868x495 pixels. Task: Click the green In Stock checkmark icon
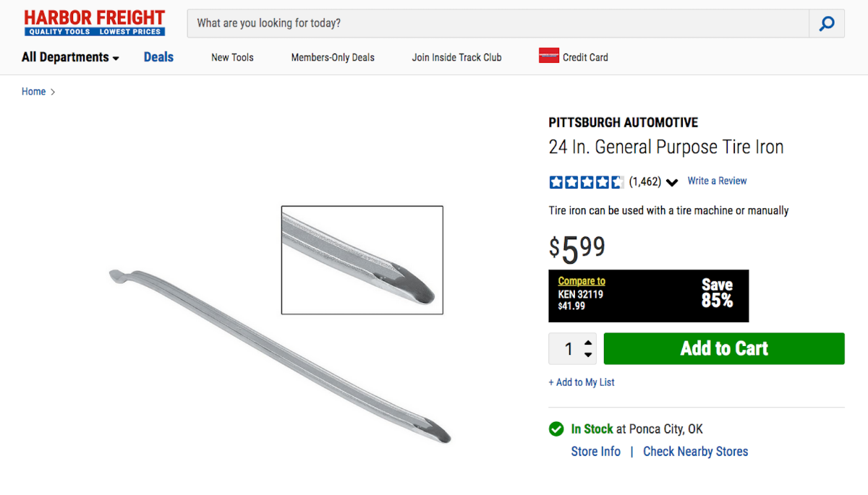click(x=556, y=429)
